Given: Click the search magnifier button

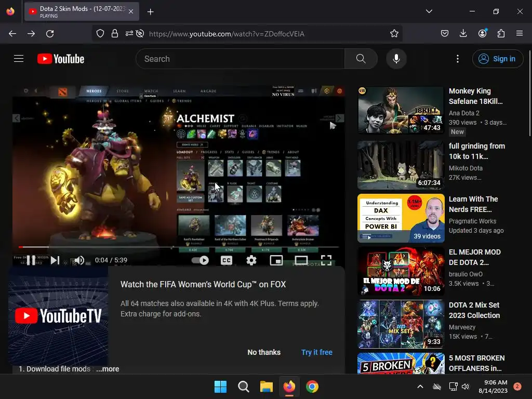Looking at the screenshot, I should coord(361,59).
